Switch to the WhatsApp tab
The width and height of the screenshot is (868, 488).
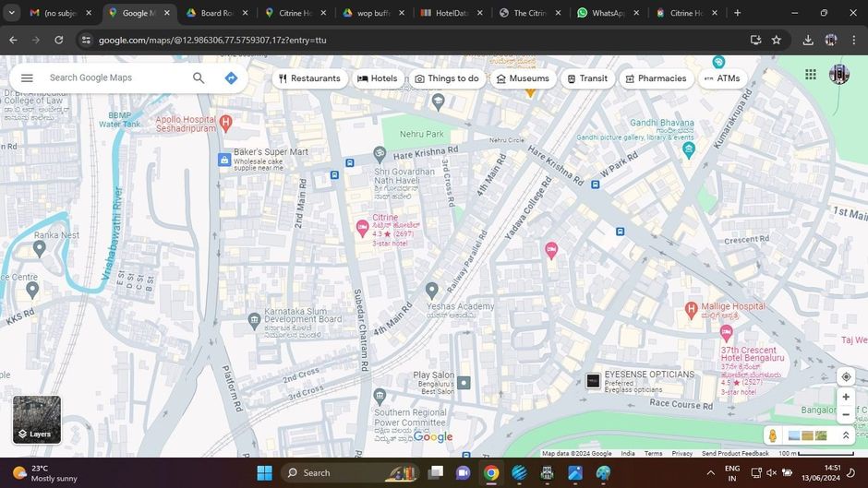click(x=608, y=13)
